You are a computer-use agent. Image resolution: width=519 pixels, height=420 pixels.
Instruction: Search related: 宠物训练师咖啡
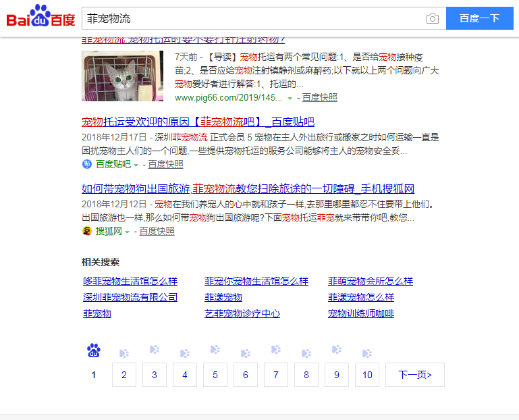tap(361, 313)
